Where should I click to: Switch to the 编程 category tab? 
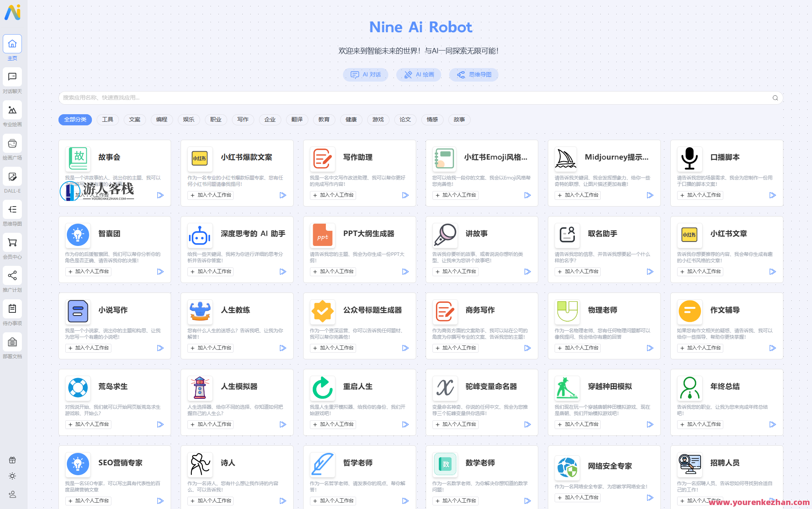click(x=162, y=119)
